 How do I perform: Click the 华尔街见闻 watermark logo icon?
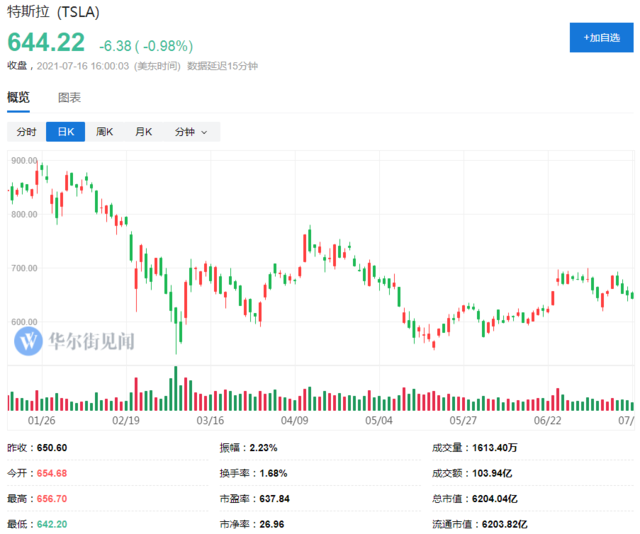28,341
